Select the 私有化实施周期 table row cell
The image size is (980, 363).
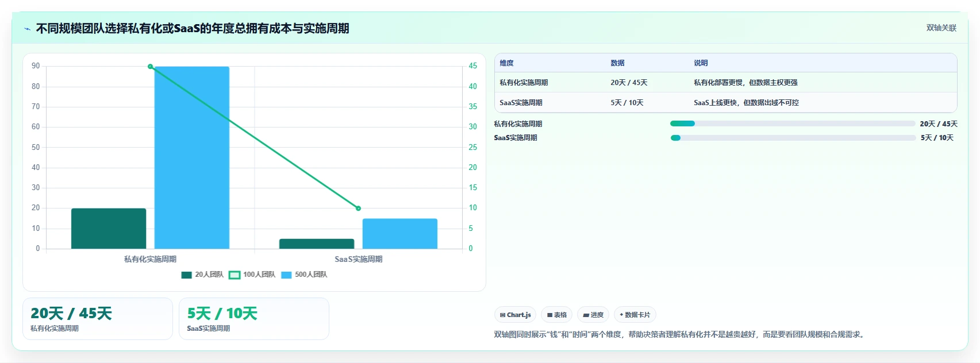point(524,83)
